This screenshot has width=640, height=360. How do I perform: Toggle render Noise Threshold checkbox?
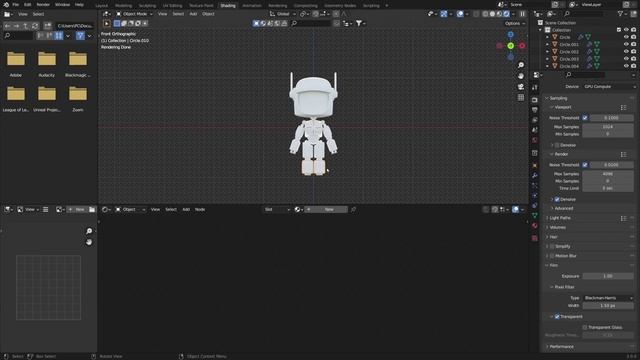585,165
